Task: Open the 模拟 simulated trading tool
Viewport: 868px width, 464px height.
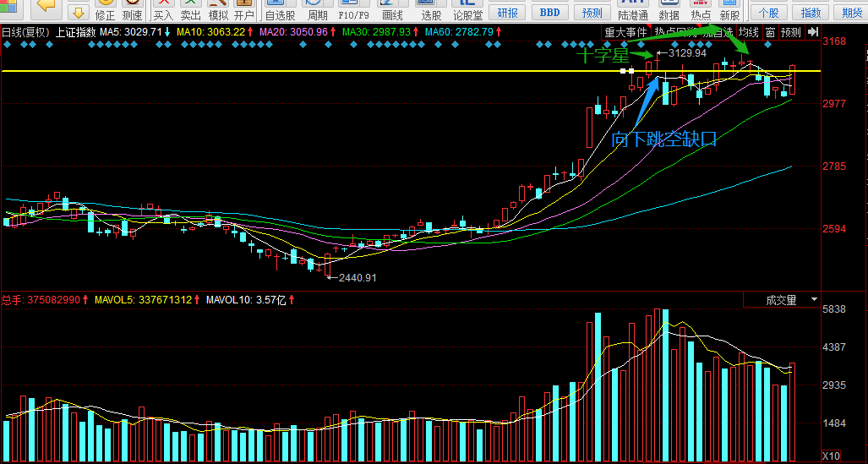Action: click(x=218, y=10)
